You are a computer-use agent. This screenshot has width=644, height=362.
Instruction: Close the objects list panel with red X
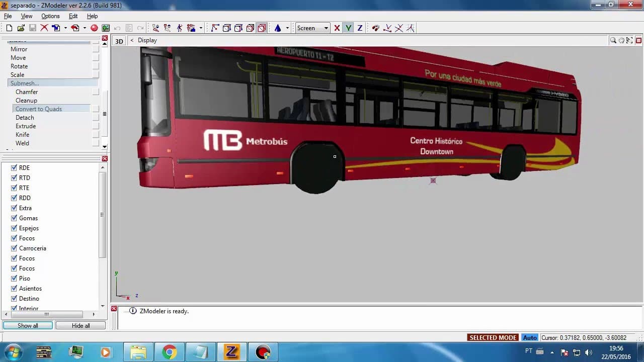(105, 159)
